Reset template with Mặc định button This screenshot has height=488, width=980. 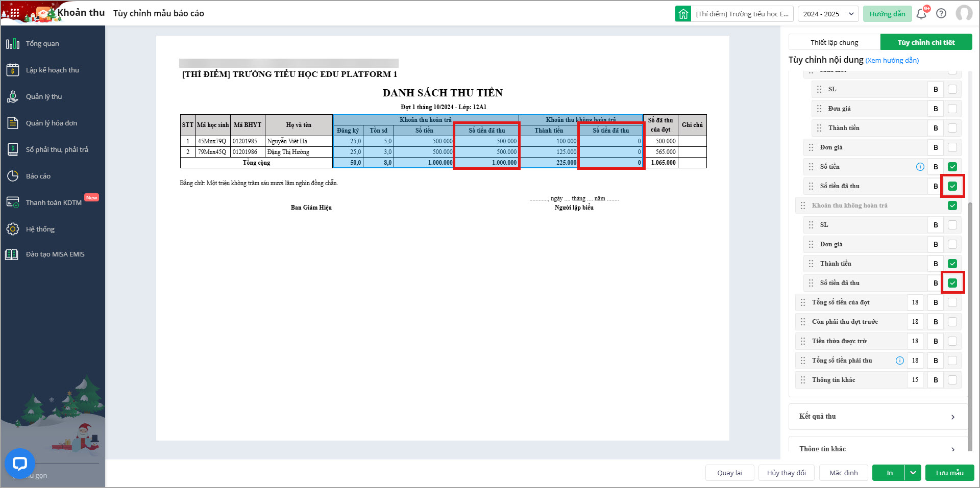point(844,473)
